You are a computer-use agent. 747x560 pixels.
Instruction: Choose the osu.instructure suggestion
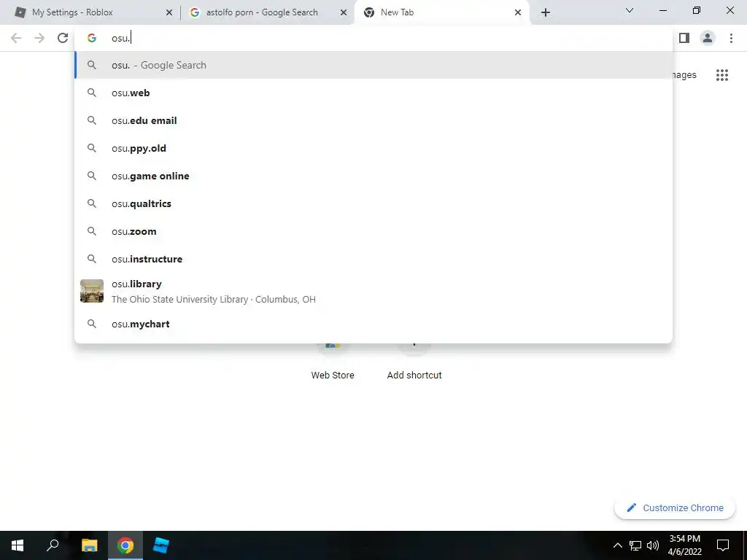click(373, 259)
